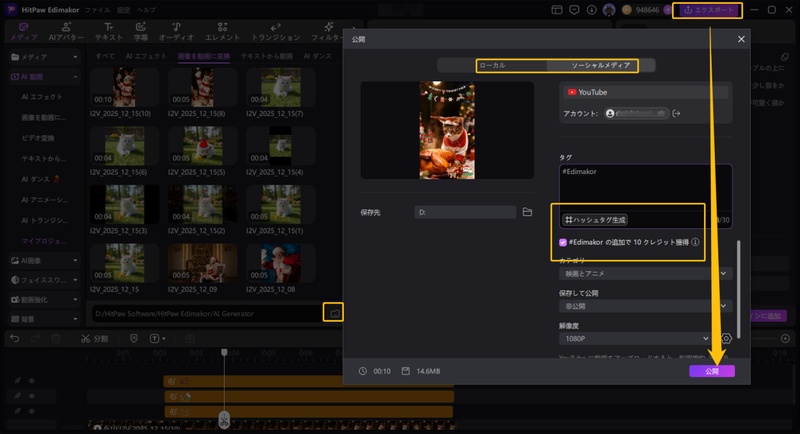This screenshot has width=800, height=434.
Task: Expand the メディア sidebar section
Action: (x=44, y=57)
